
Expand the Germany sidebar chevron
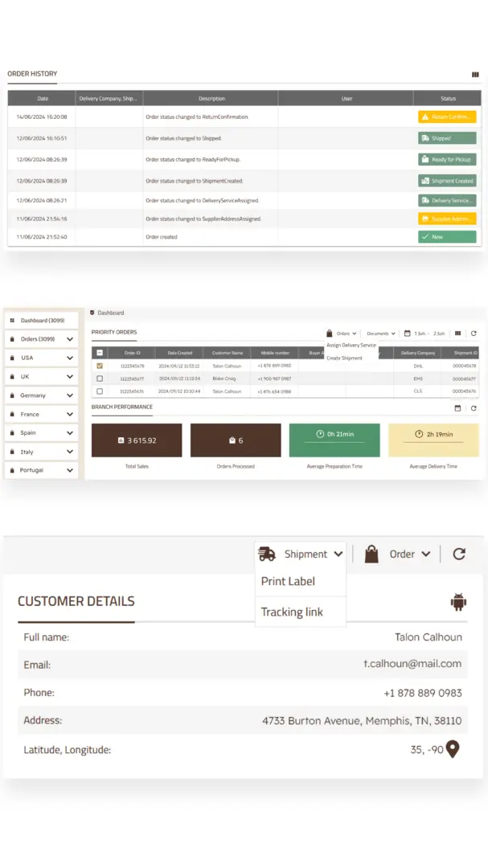click(70, 395)
